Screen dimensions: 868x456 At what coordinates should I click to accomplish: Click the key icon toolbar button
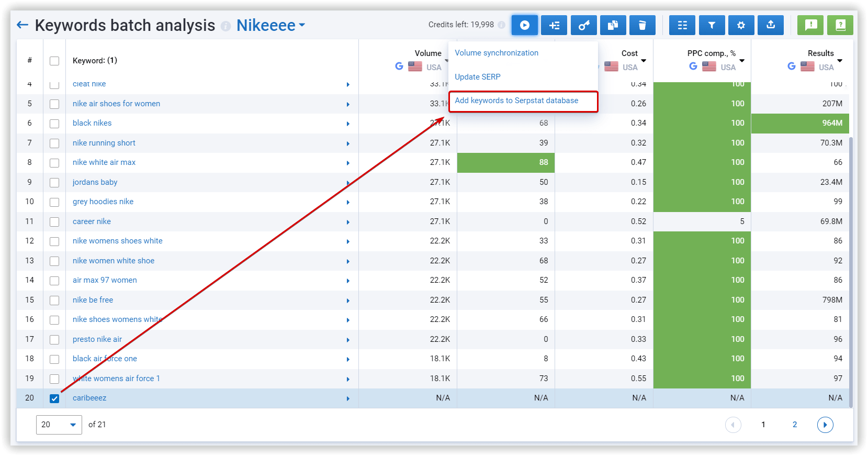pyautogui.click(x=584, y=25)
